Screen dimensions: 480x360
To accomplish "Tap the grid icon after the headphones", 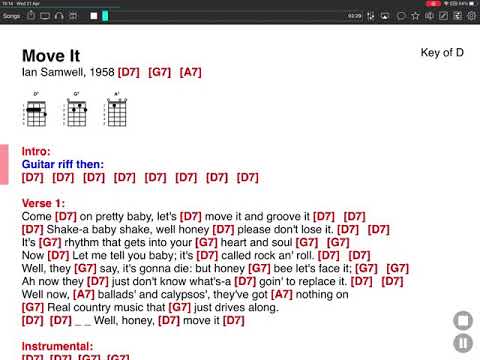I will click(x=73, y=16).
